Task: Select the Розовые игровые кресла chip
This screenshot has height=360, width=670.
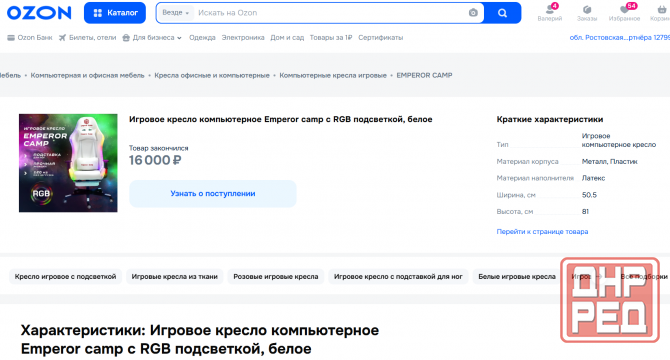Action: (x=276, y=277)
